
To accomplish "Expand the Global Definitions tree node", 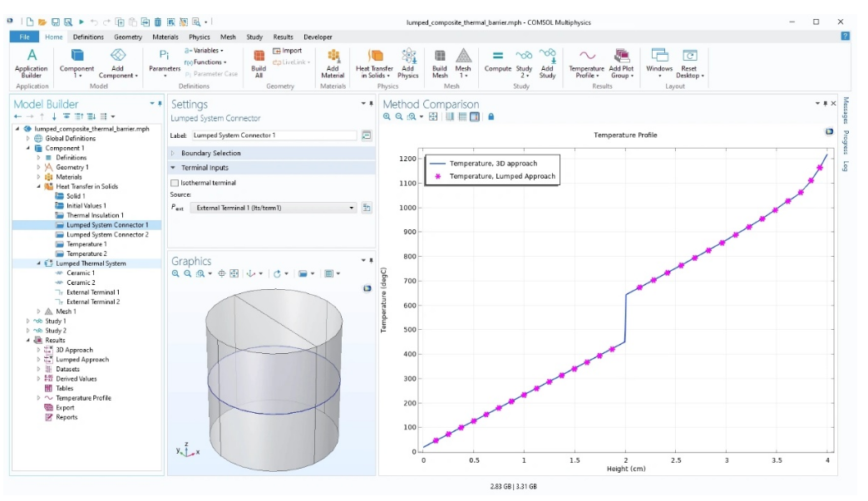I will tap(28, 138).
